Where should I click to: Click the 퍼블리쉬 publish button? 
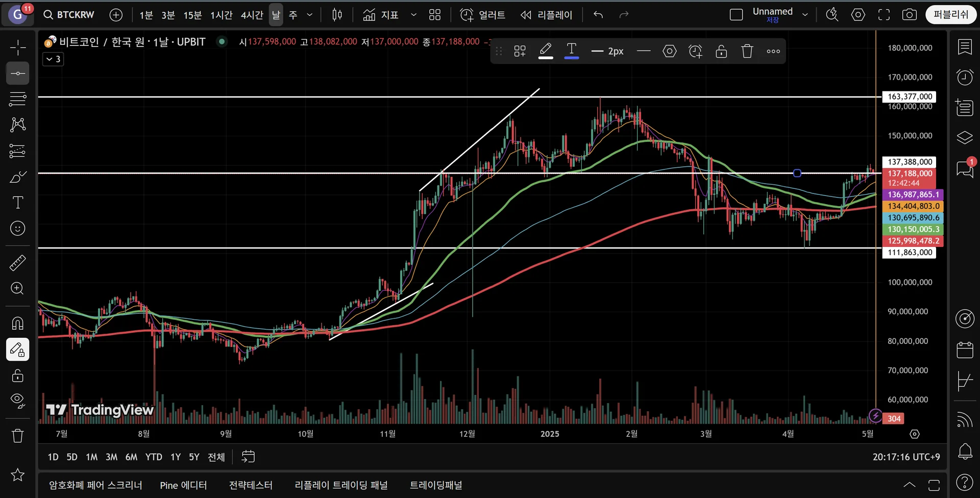951,15
